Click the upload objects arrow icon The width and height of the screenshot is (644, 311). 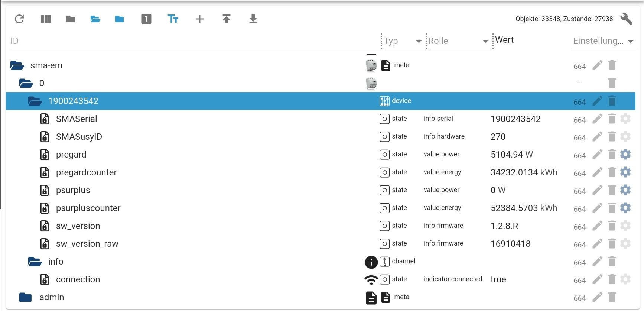tap(226, 19)
